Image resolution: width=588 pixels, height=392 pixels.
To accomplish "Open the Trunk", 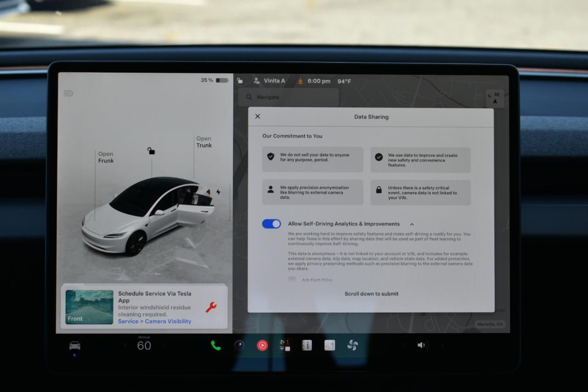I will 204,142.
